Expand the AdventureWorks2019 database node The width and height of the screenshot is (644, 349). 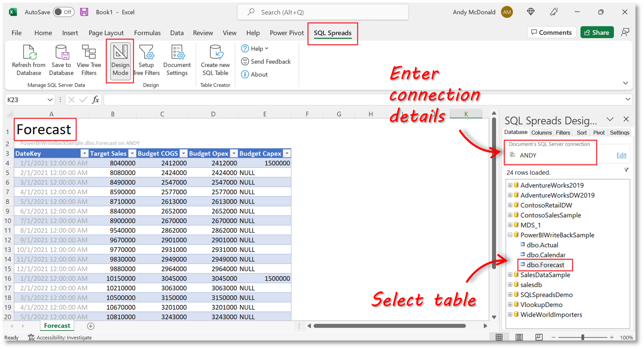point(510,185)
